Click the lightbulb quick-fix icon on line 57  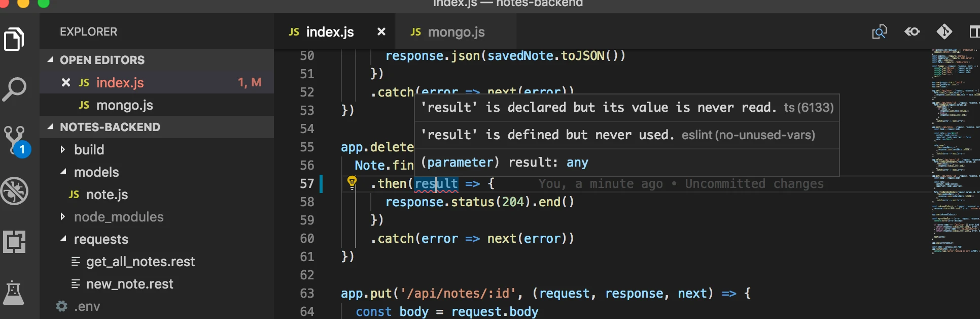point(352,182)
